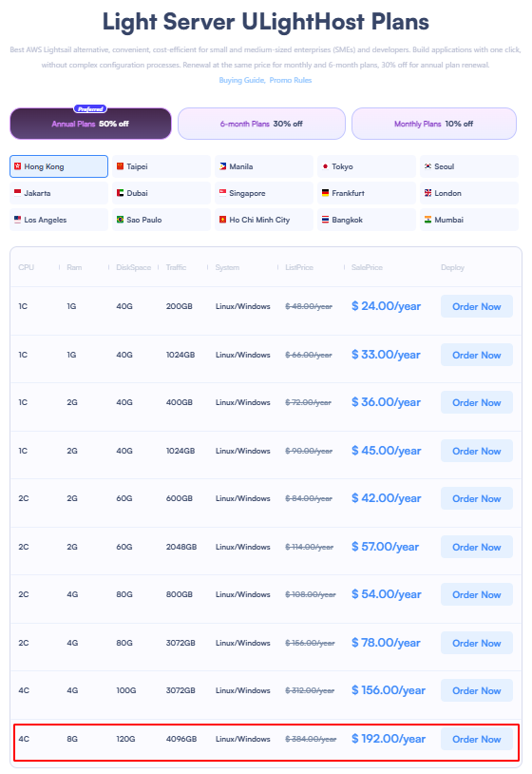Choose the Mumbai location label
Viewport: 532px width, 774px height.
pyautogui.click(x=448, y=221)
